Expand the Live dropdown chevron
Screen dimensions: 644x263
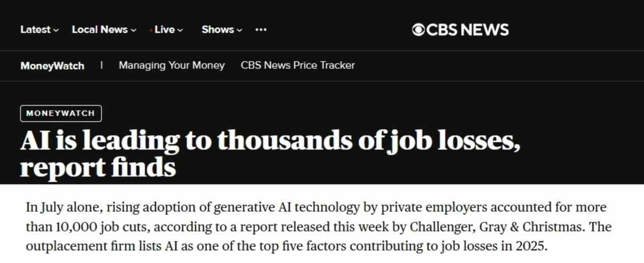(180, 30)
